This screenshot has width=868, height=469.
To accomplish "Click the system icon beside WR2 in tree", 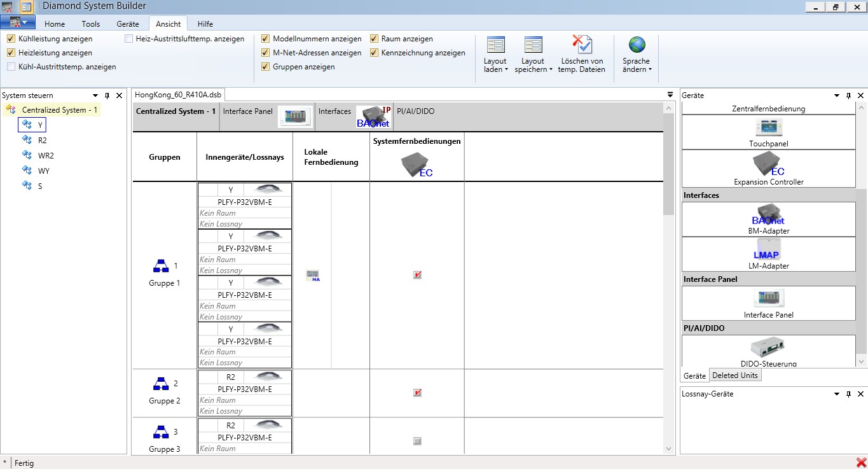I will 27,155.
